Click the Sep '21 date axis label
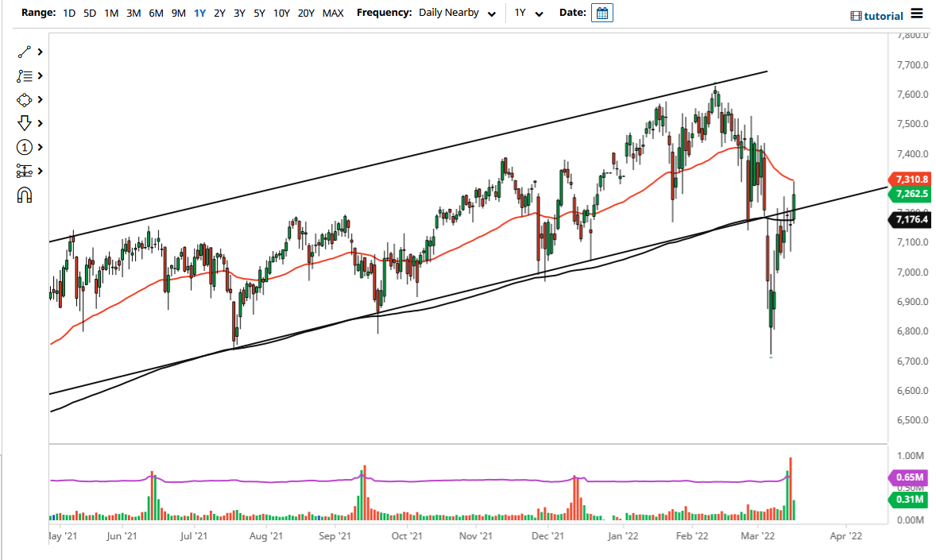 click(335, 536)
